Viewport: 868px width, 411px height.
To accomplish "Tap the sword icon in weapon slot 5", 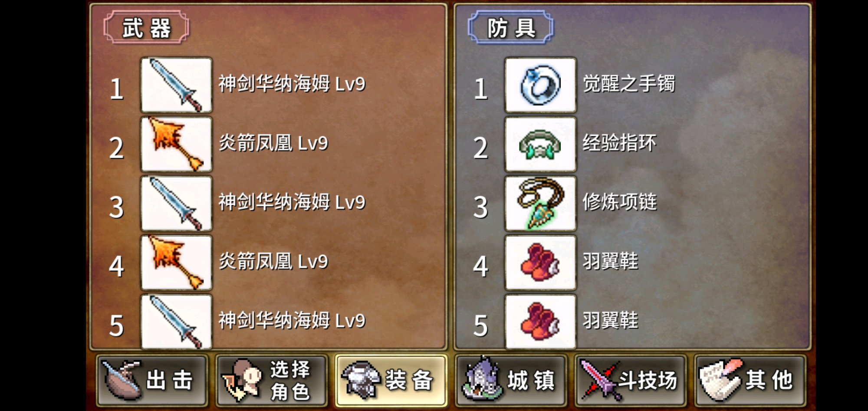I will tap(176, 322).
